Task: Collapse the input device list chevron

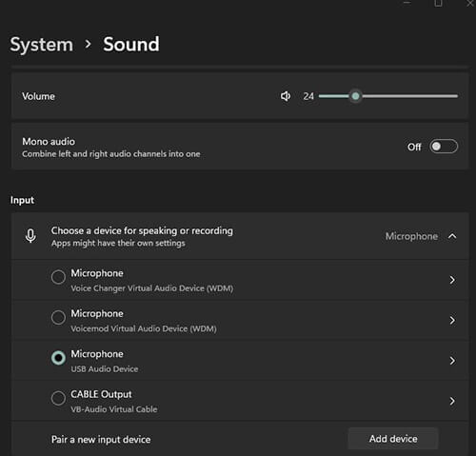Action: 452,236
